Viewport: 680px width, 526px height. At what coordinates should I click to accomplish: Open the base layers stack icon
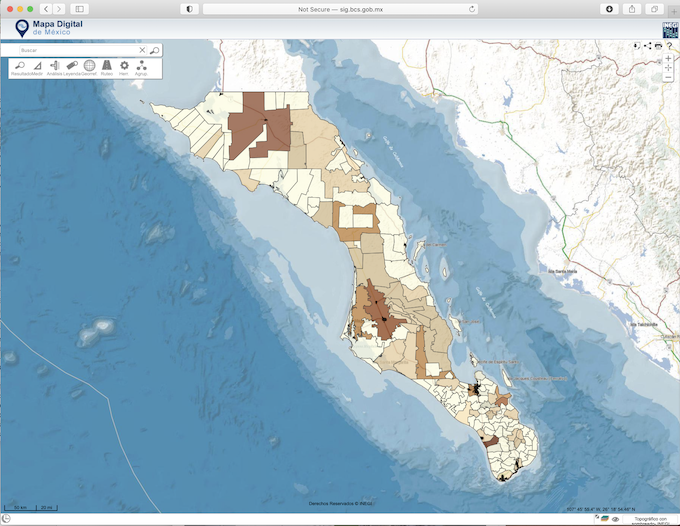[605, 518]
